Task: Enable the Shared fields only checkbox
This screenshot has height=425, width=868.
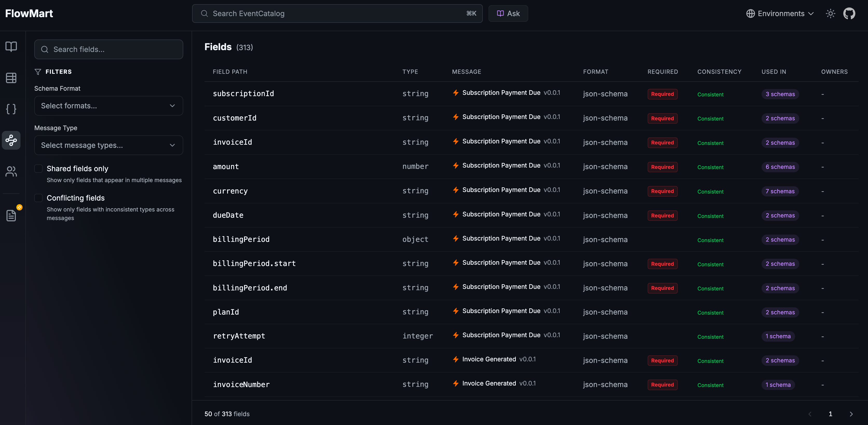Action: tap(38, 168)
